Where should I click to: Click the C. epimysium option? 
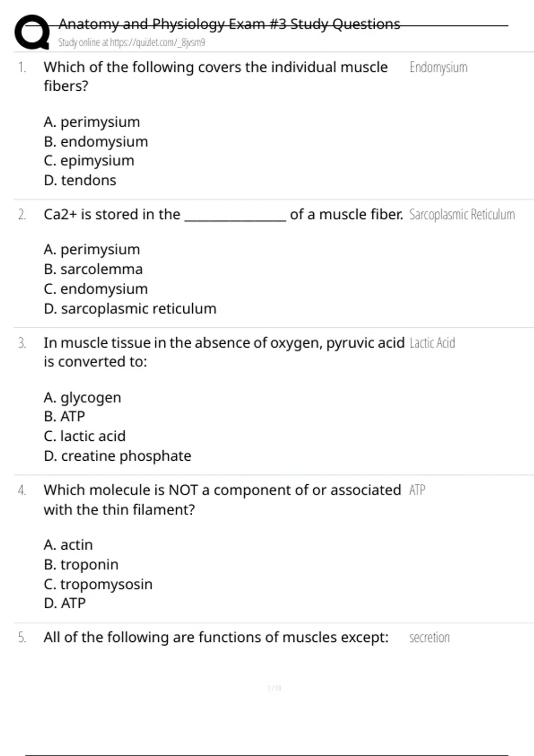[x=89, y=161]
